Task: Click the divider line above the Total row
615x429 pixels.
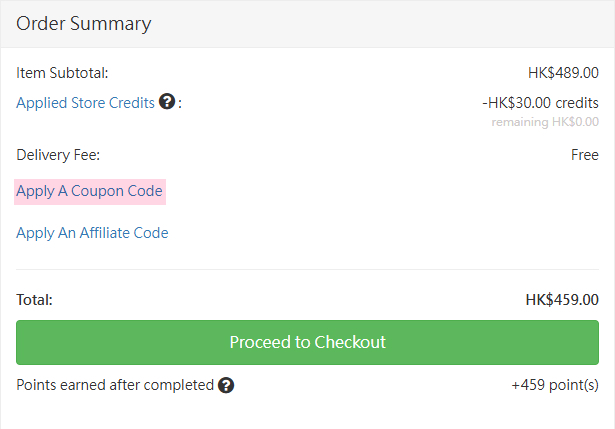Action: 307,269
